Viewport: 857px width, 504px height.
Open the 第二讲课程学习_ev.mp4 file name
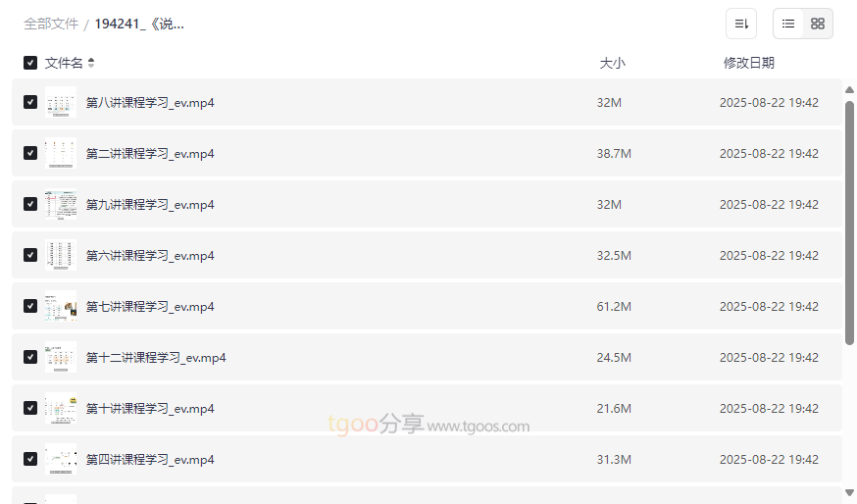pos(150,154)
